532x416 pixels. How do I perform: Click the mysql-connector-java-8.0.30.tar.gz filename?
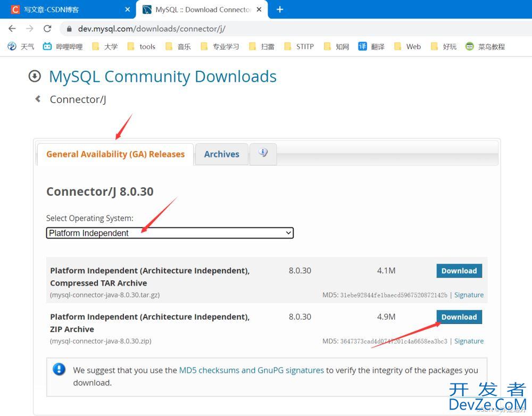tap(105, 295)
